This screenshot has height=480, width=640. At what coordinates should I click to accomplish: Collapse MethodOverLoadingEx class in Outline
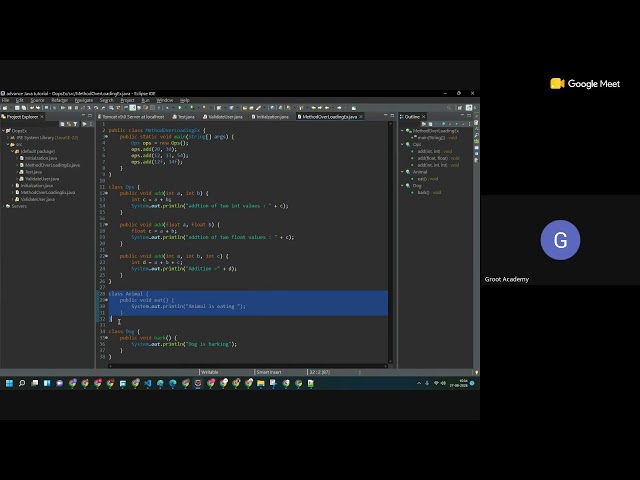coord(402,131)
